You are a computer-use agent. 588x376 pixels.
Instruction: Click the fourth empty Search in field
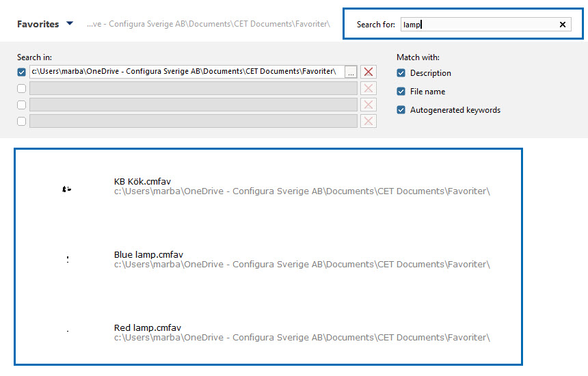pyautogui.click(x=193, y=121)
